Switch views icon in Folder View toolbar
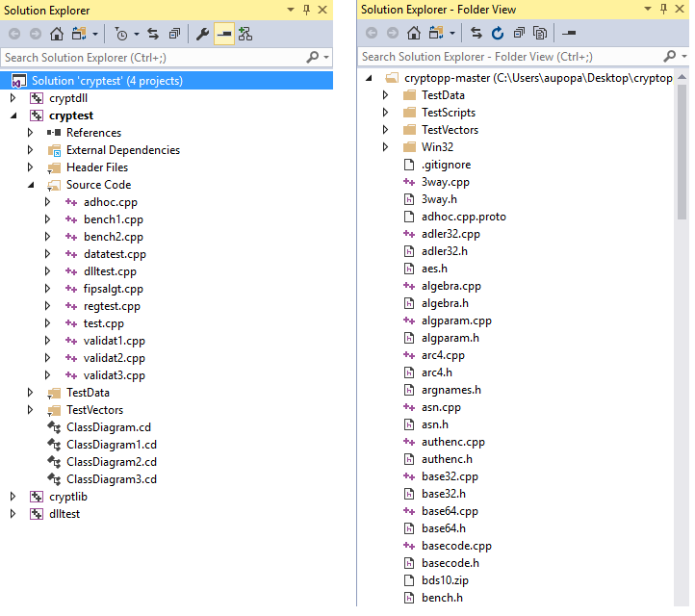The height and width of the screenshot is (616, 695). pyautogui.click(x=436, y=33)
